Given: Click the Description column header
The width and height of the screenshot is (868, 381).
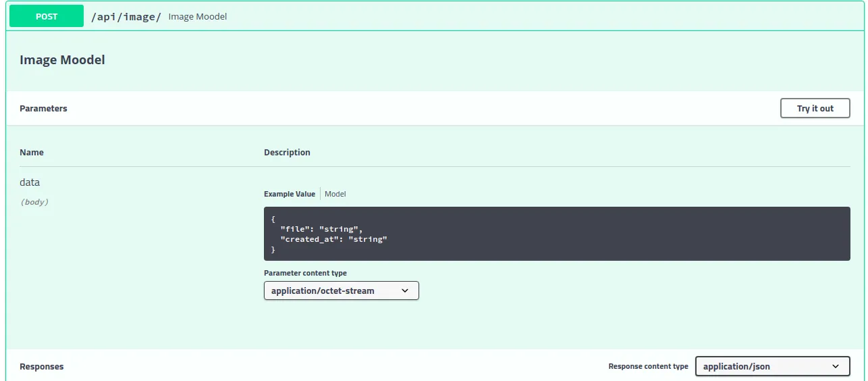Looking at the screenshot, I should 287,153.
